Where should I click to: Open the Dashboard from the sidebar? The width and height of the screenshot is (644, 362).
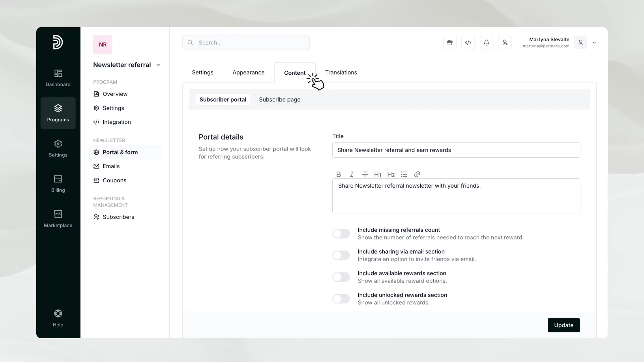coord(58,78)
